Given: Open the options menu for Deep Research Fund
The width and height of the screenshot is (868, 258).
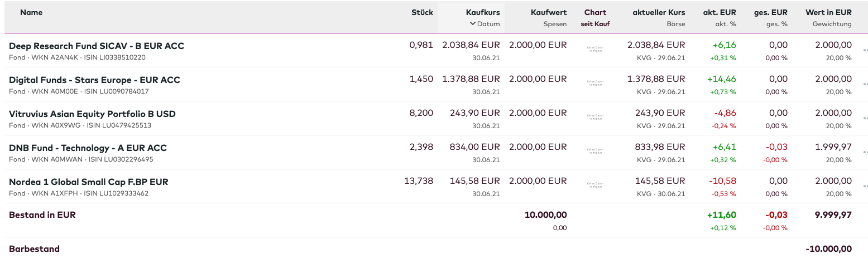Looking at the screenshot, I should [865, 50].
